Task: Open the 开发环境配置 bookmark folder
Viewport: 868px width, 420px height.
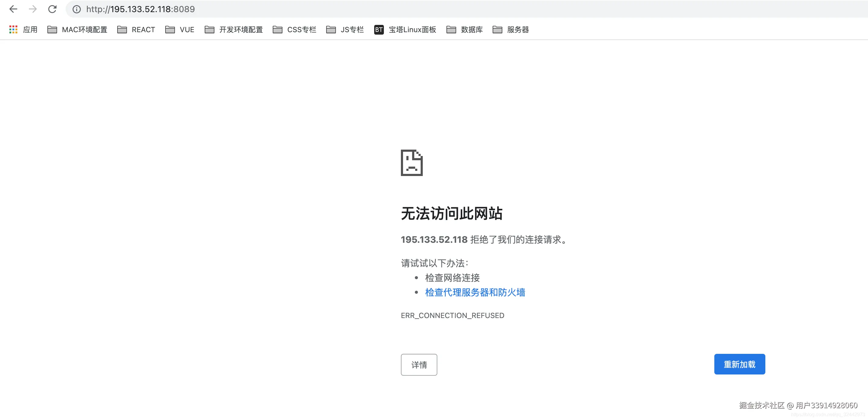Action: coord(234,30)
